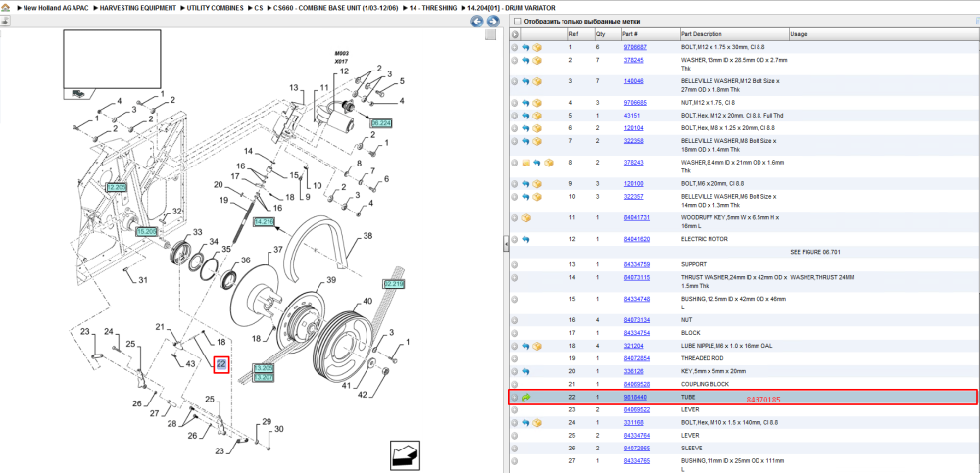Toggle selection circle for BLOCK row
Viewport: 980px width, 473px height.
pos(514,333)
